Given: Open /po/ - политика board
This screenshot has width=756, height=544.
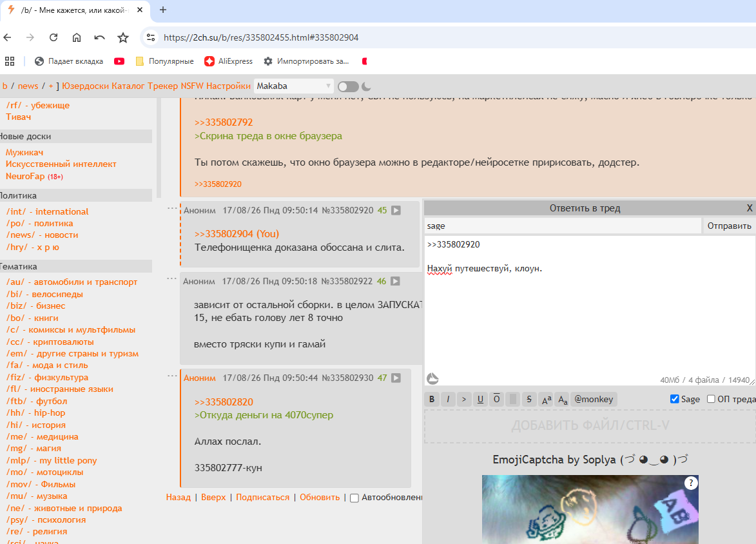Looking at the screenshot, I should [39, 223].
